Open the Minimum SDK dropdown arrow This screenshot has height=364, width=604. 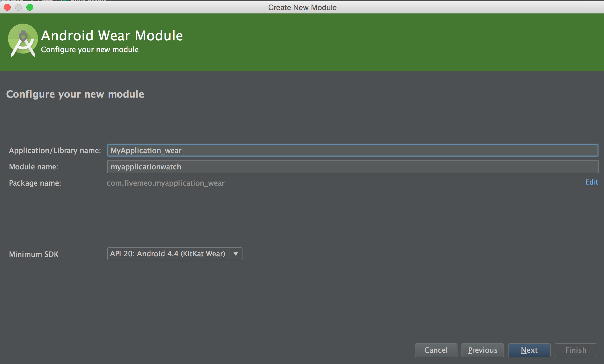(x=236, y=254)
